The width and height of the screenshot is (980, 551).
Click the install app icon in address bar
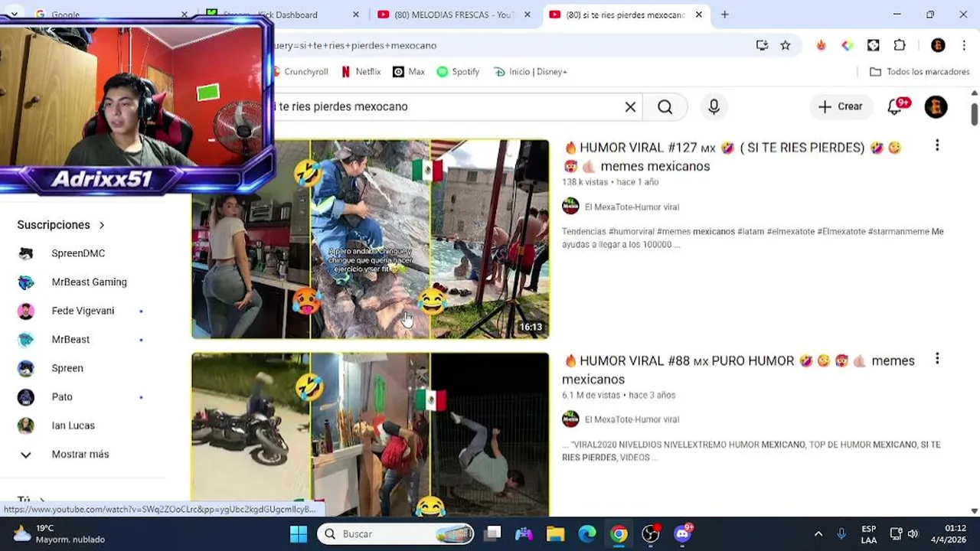[x=762, y=45]
